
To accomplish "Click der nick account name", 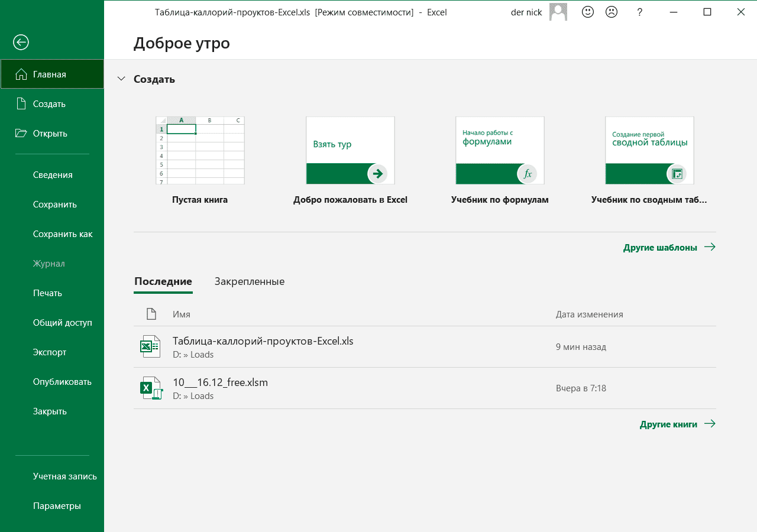I will point(526,12).
